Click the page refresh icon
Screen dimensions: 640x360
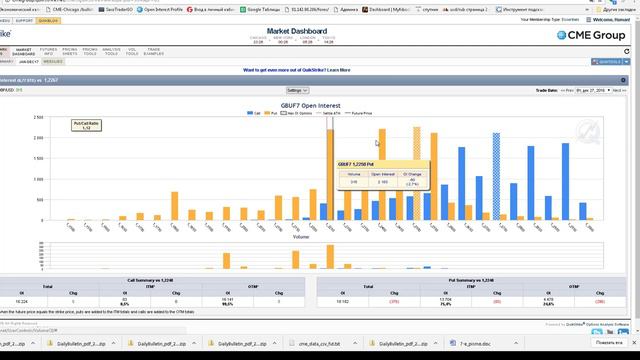pos(627,51)
